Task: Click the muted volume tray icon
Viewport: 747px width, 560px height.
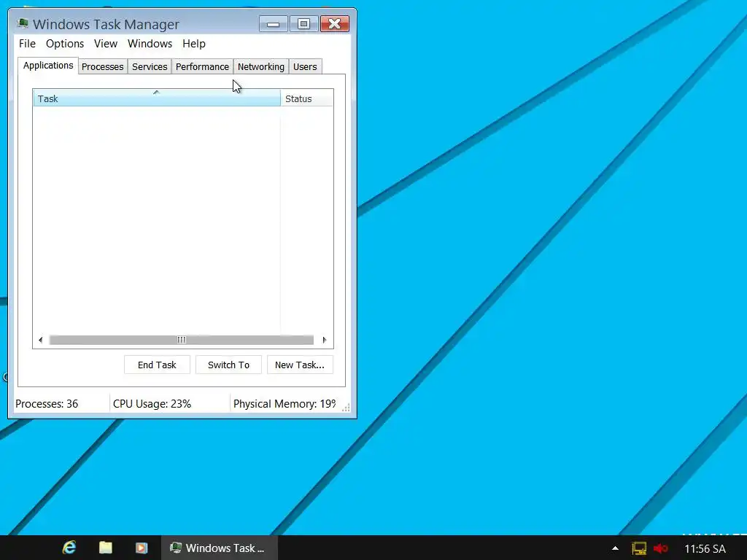Action: (x=660, y=548)
